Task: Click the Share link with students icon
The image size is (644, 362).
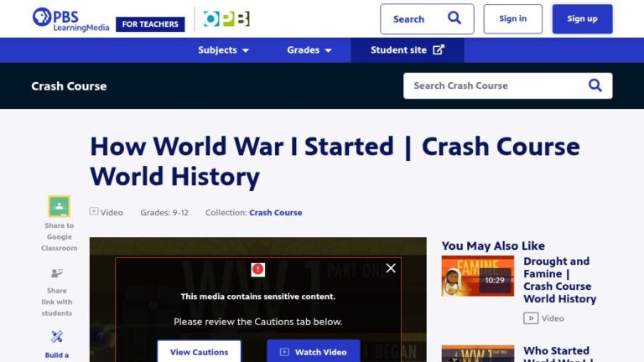Action: 57,273
